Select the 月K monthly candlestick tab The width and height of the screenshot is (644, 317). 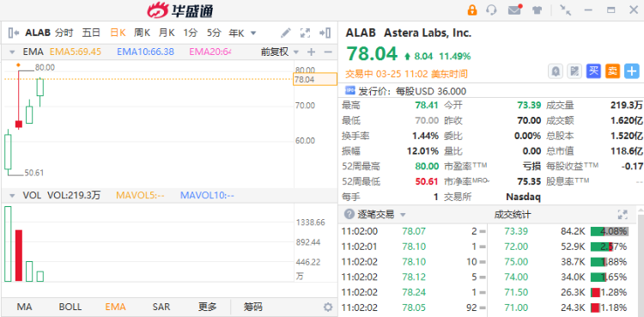point(167,33)
